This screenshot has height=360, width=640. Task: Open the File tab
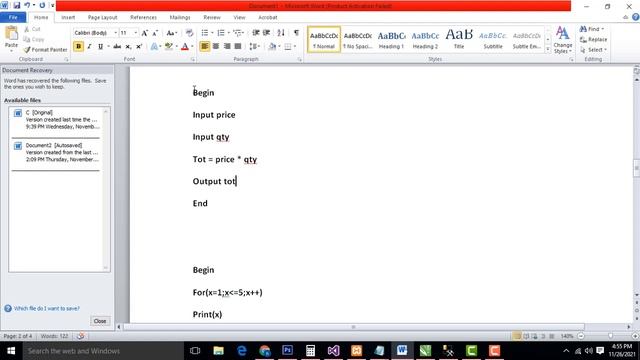[13, 17]
